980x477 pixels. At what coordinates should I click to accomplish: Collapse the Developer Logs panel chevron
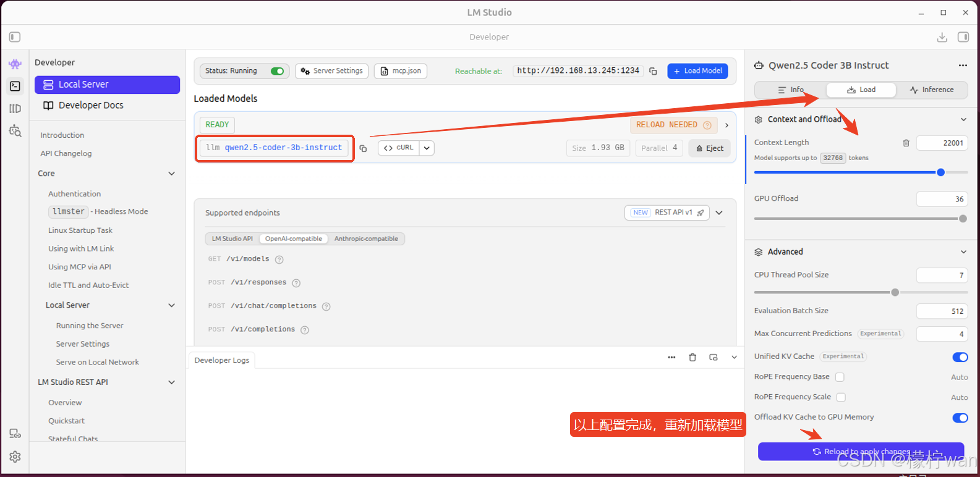pyautogui.click(x=734, y=357)
